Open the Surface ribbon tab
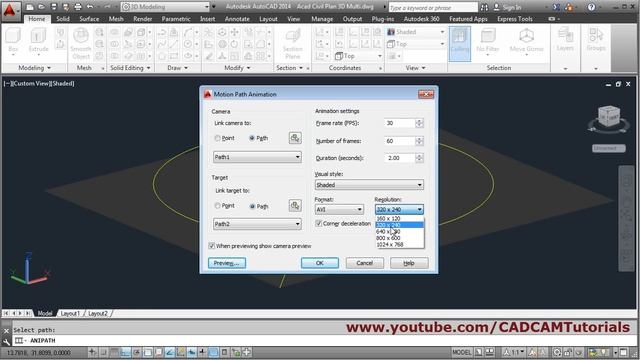The height and width of the screenshot is (360, 640). click(89, 19)
